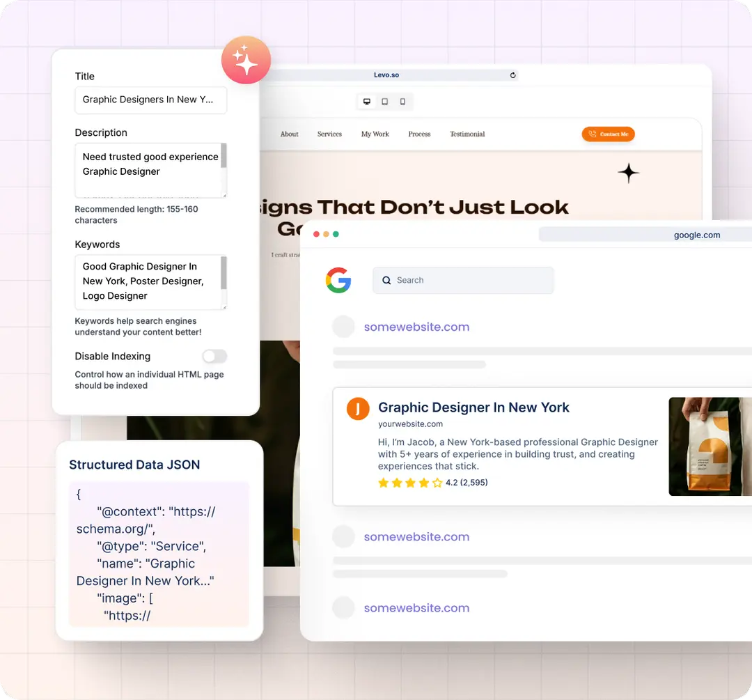
Task: Open Testimonial in site navigation
Action: pyautogui.click(x=467, y=134)
